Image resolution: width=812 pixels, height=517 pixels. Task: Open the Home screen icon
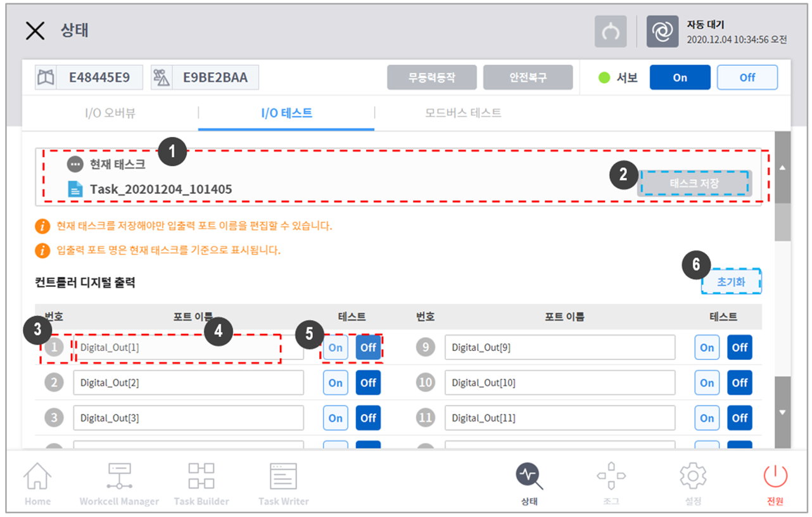(37, 477)
